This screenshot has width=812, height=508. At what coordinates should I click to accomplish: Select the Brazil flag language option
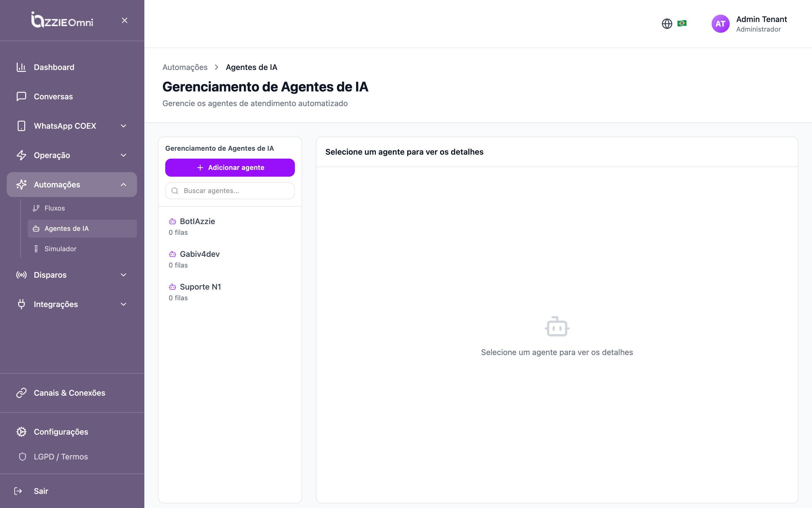[x=682, y=23]
